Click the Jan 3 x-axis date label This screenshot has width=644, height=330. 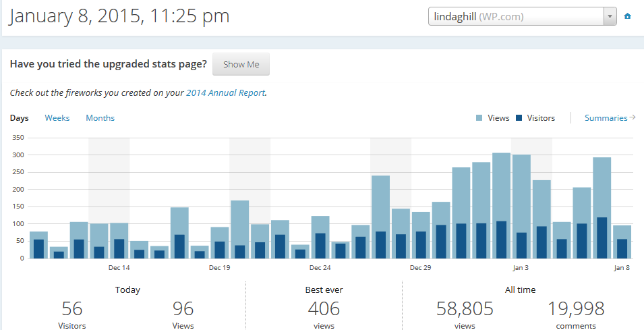pyautogui.click(x=521, y=268)
